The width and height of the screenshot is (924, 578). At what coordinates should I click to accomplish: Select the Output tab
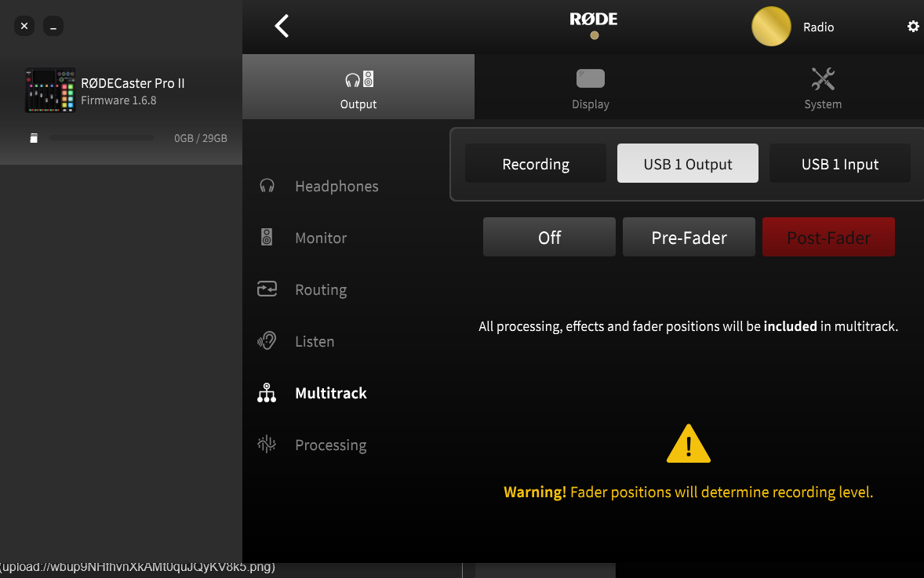pos(358,87)
